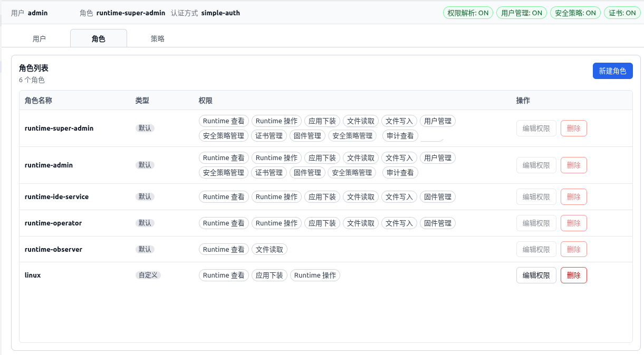Click the runtime-super-admin role name in the list
644x355 pixels.
pyautogui.click(x=59, y=129)
